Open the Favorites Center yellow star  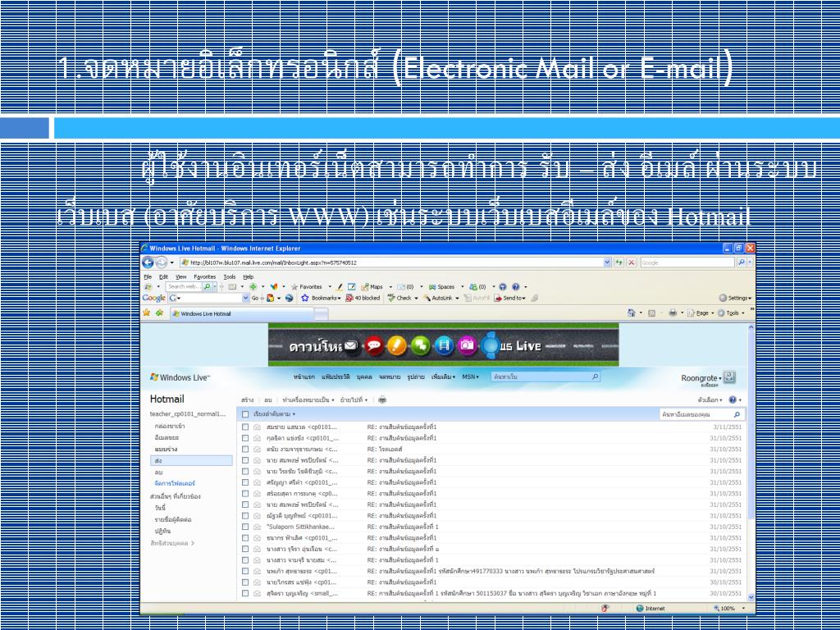(146, 313)
